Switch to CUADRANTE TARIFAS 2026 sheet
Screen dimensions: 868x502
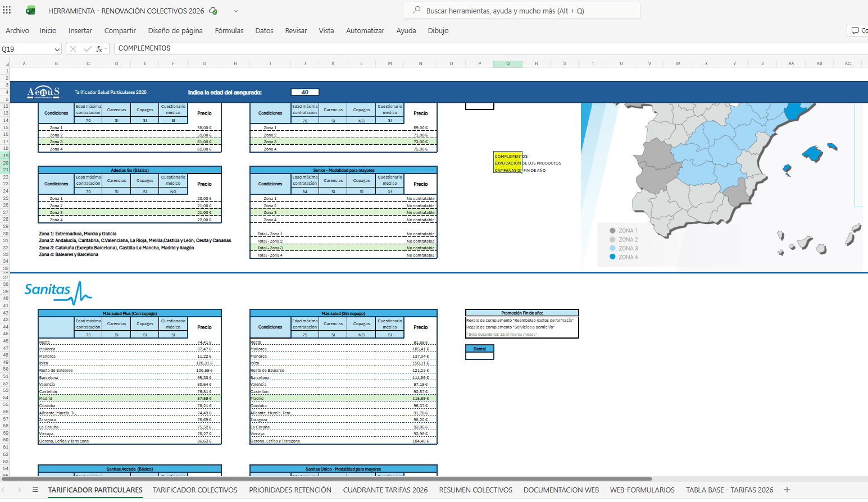click(385, 490)
